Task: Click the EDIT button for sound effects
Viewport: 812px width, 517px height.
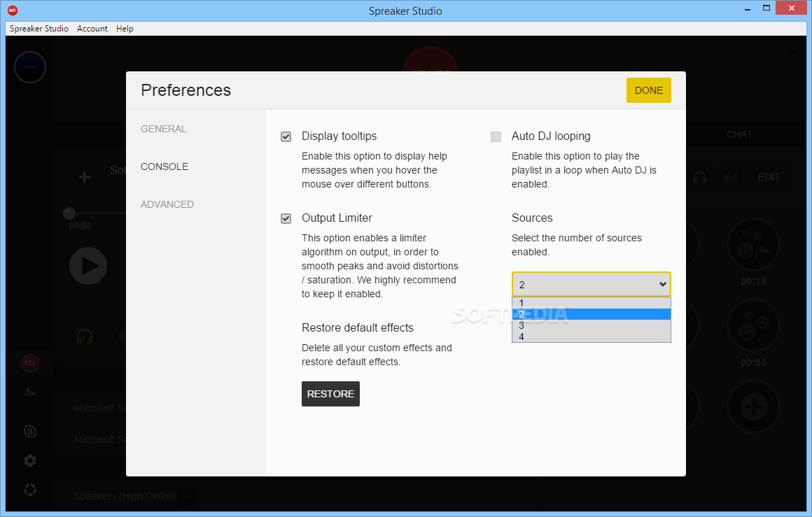Action: pos(769,177)
